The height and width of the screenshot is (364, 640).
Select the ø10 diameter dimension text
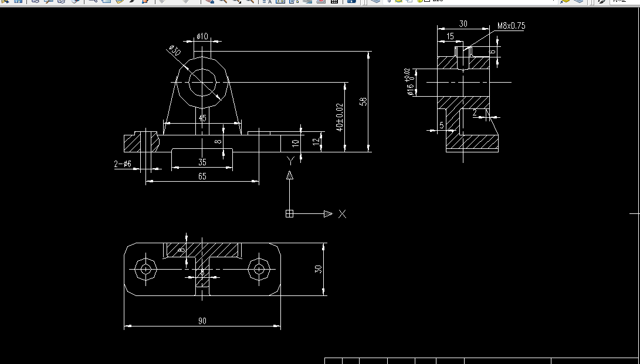(202, 36)
